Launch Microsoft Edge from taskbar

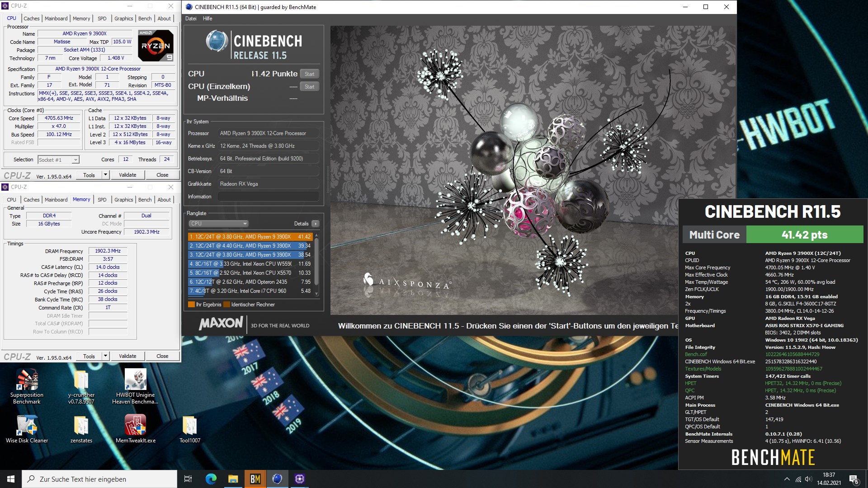pyautogui.click(x=211, y=479)
